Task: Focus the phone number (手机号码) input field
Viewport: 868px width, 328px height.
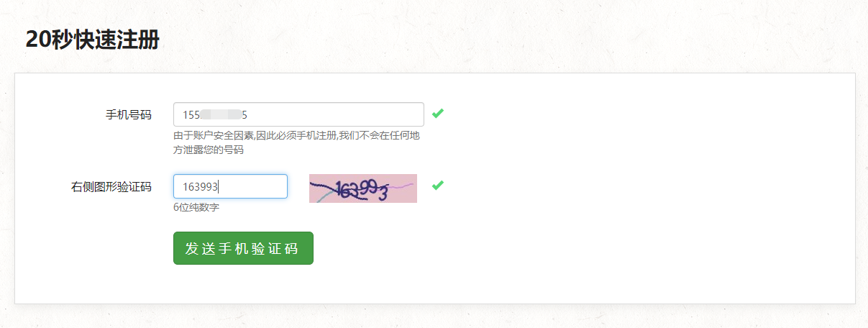Action: pyautogui.click(x=298, y=114)
